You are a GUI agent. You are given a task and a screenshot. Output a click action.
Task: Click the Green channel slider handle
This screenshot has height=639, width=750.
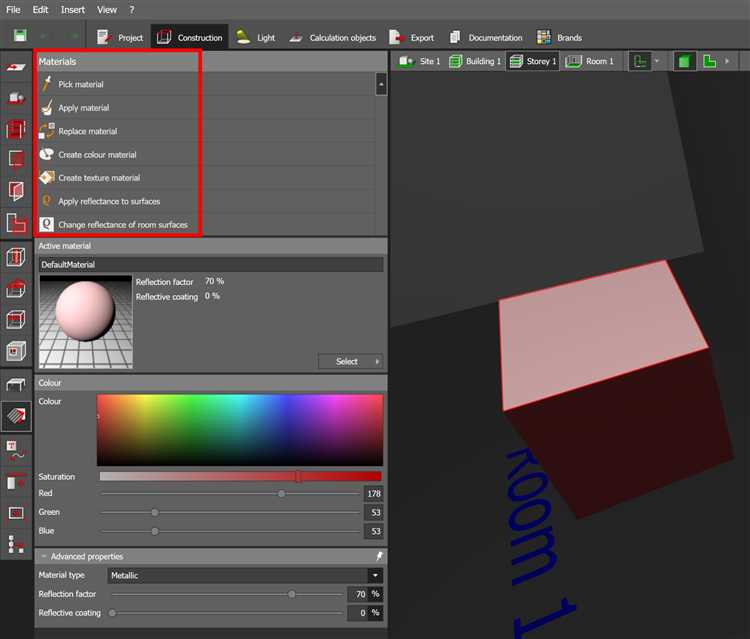155,513
